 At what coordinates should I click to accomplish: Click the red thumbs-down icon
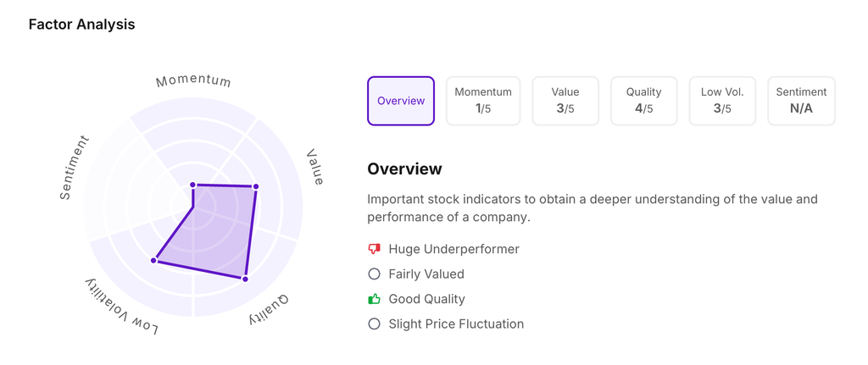click(374, 249)
